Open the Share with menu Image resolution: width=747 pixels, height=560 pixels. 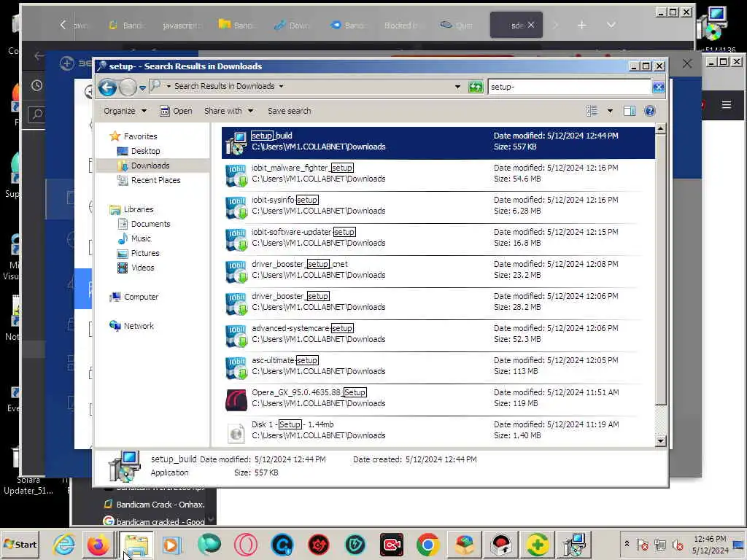point(228,111)
